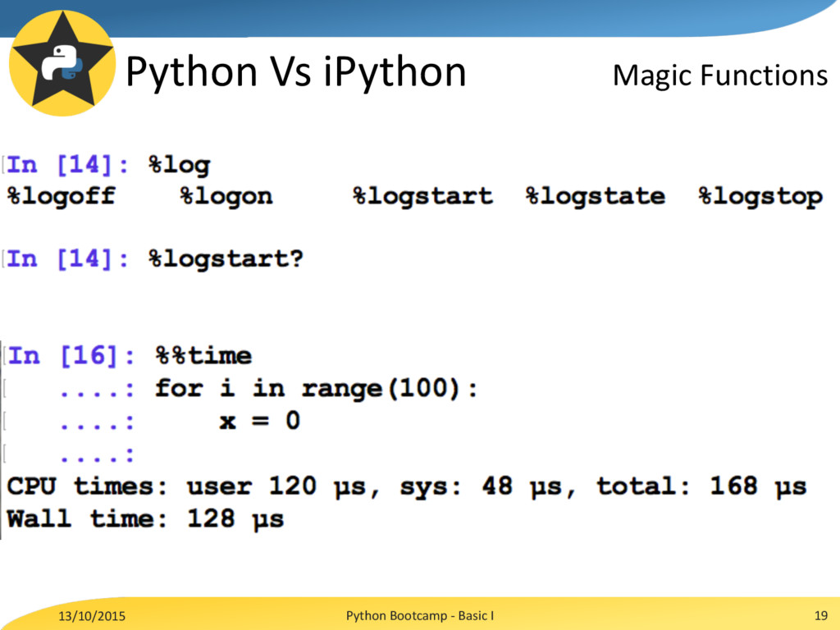Screen dimensions: 840x630
Task: Click the '%%time' cell magic text
Action: click(203, 356)
